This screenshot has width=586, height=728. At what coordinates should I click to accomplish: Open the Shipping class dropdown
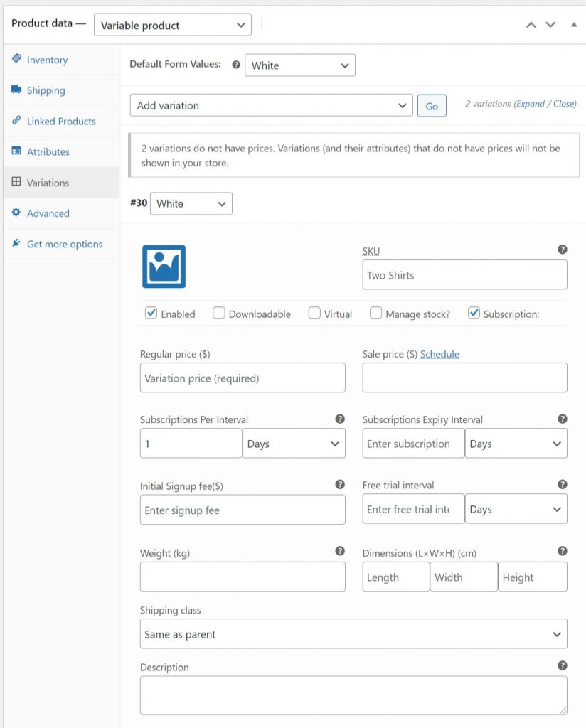(x=353, y=633)
